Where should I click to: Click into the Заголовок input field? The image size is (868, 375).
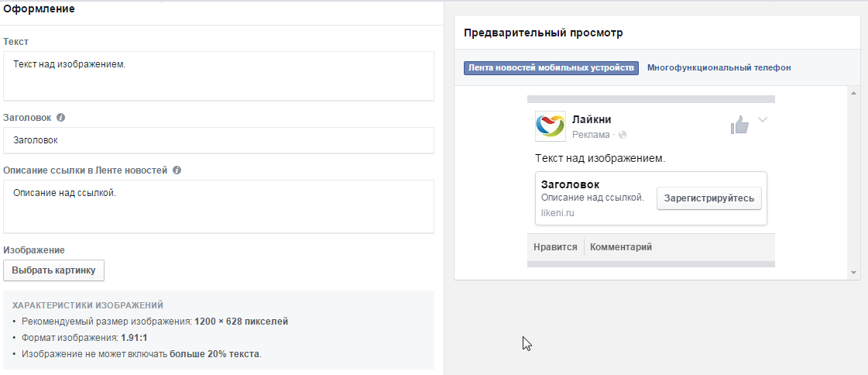click(218, 141)
